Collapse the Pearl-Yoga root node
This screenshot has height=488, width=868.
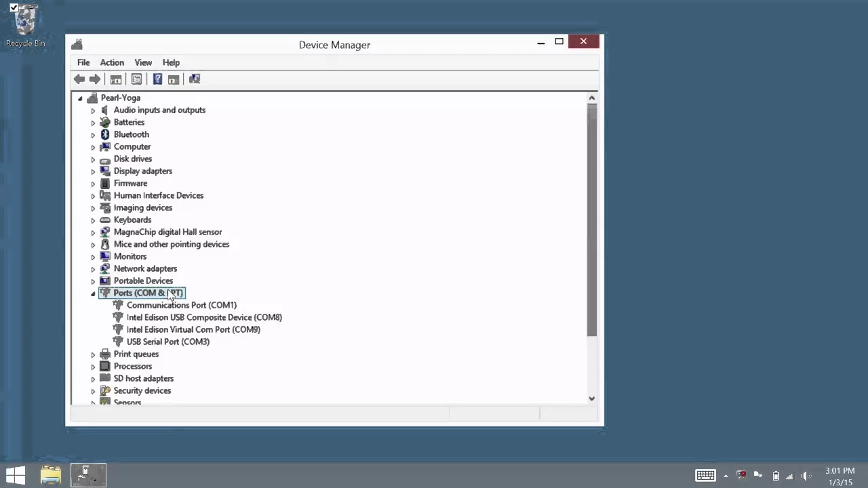(80, 98)
